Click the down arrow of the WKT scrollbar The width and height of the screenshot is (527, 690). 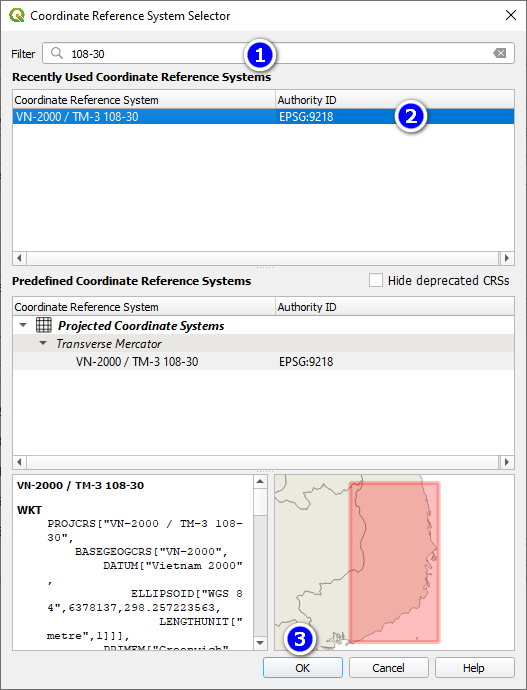pos(260,643)
